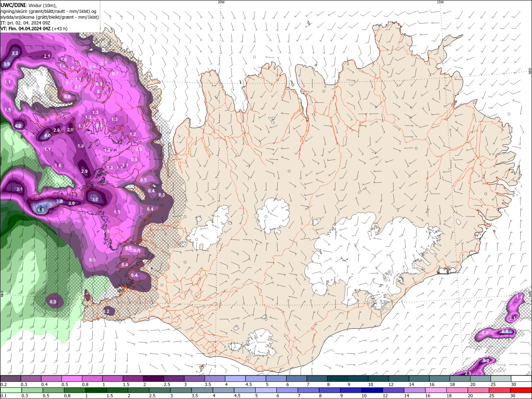532x399 pixels.
Task: Click the 'slydda/snjókoma' legend description line
Action: [x=49, y=17]
